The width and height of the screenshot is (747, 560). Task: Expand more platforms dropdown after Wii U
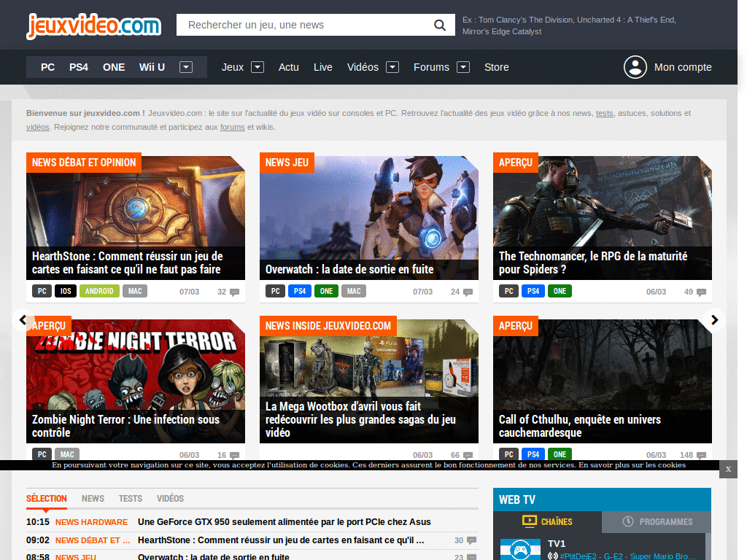186,67
